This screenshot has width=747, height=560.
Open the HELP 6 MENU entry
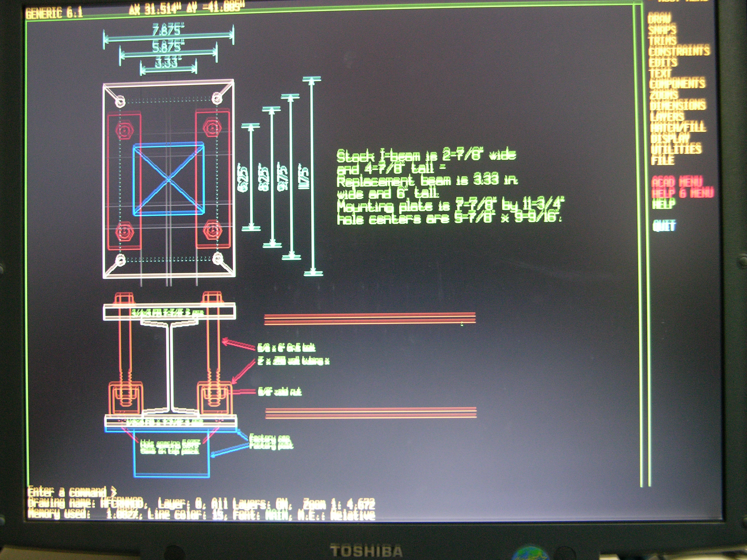pyautogui.click(x=682, y=193)
